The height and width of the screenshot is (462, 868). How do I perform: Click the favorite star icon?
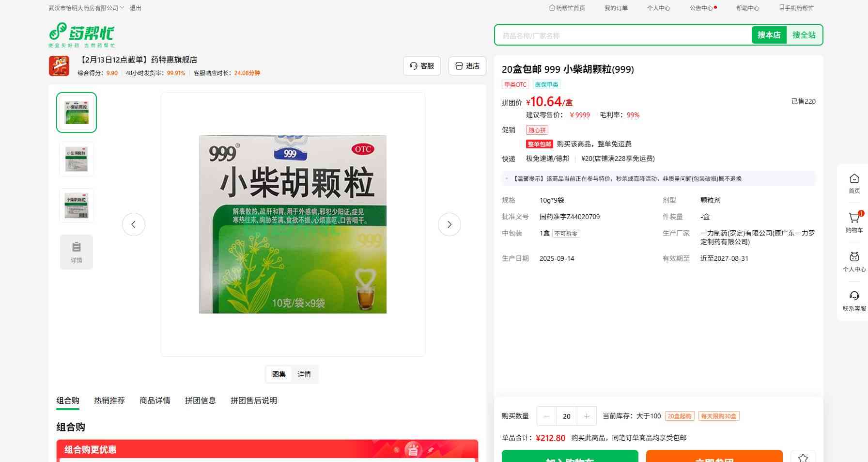(803, 457)
